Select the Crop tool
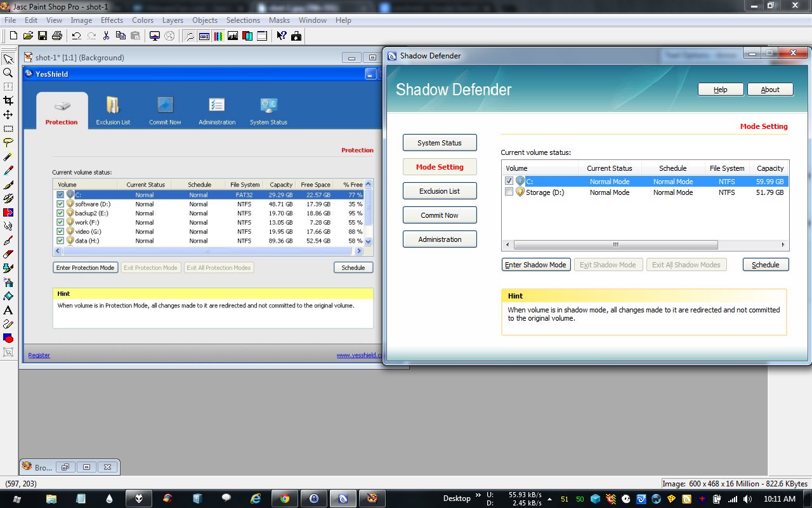The image size is (812, 508). [x=8, y=101]
